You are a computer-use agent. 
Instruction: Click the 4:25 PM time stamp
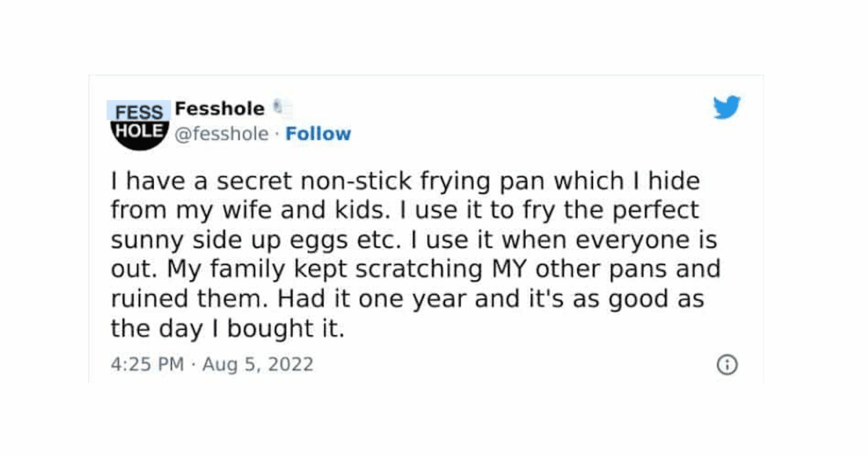[145, 364]
